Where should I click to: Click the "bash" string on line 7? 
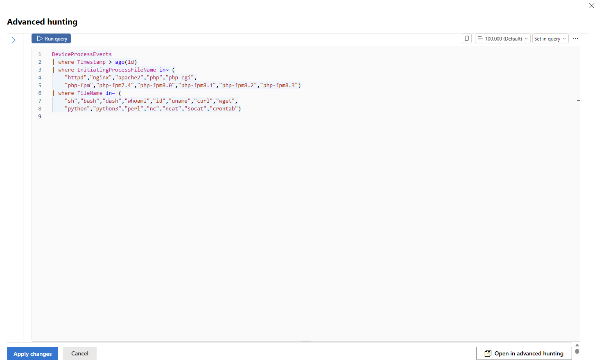coord(90,101)
